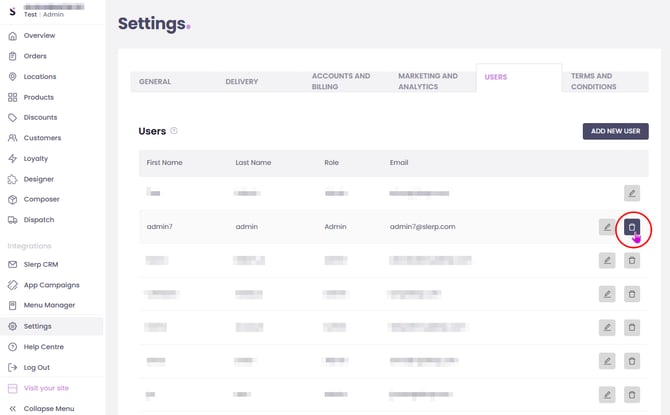Click the Visit your site link

[47, 387]
